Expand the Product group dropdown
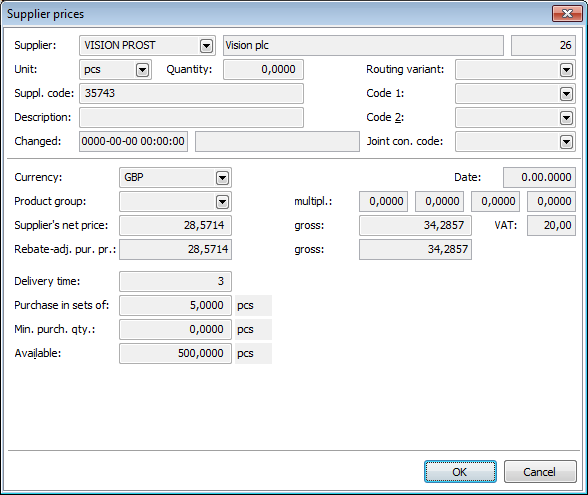The image size is (588, 495). [x=222, y=202]
